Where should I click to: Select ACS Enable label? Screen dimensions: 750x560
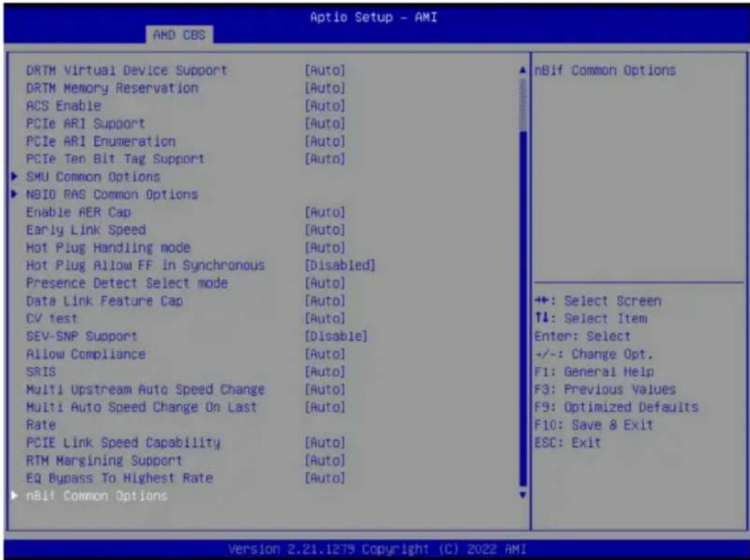pyautogui.click(x=64, y=106)
